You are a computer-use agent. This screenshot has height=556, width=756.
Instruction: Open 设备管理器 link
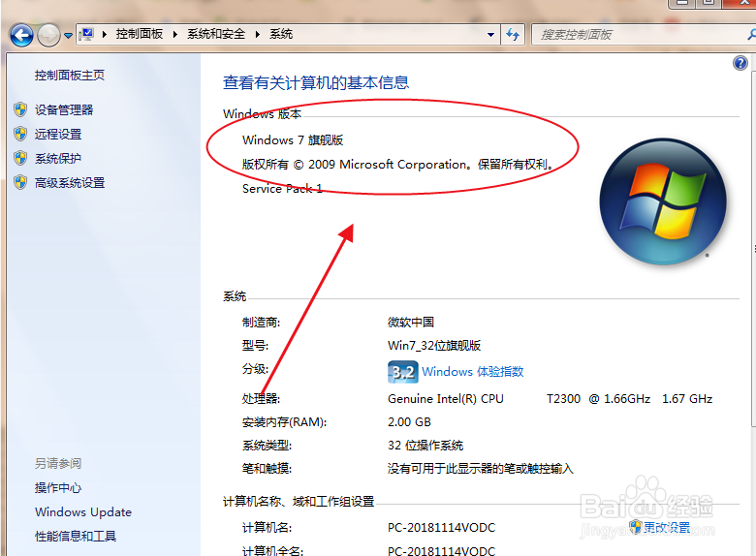coord(64,109)
